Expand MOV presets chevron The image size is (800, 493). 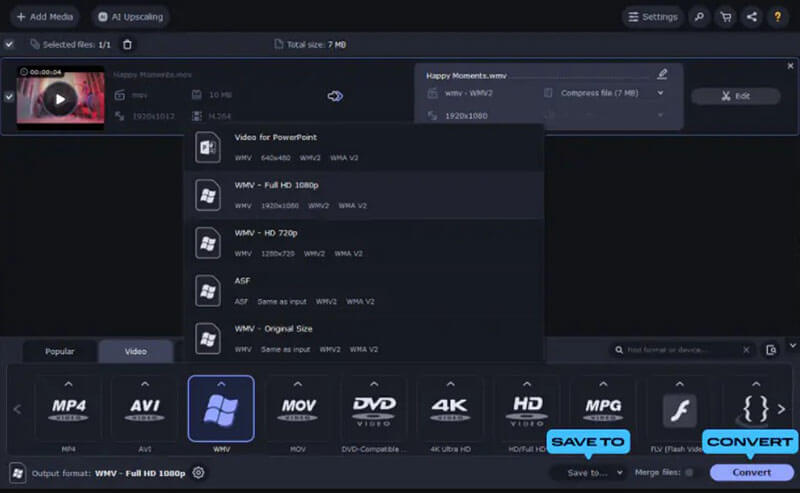[298, 384]
